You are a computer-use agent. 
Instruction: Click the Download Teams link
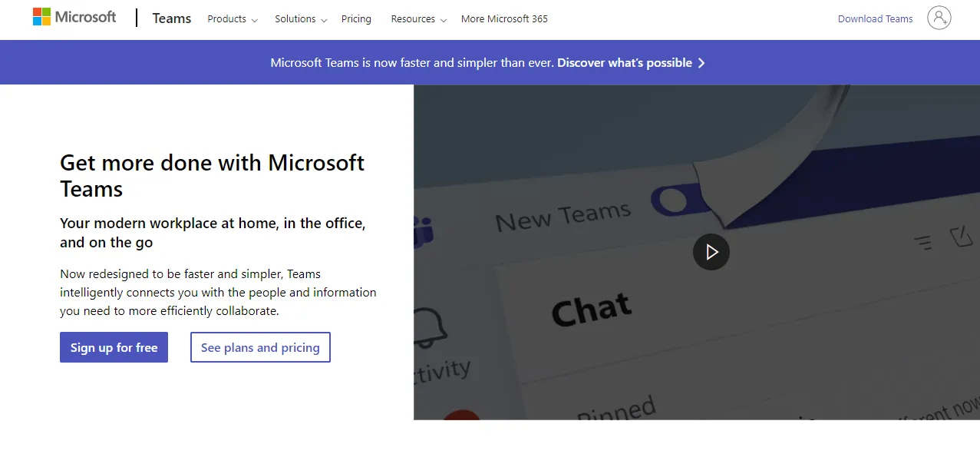(876, 19)
